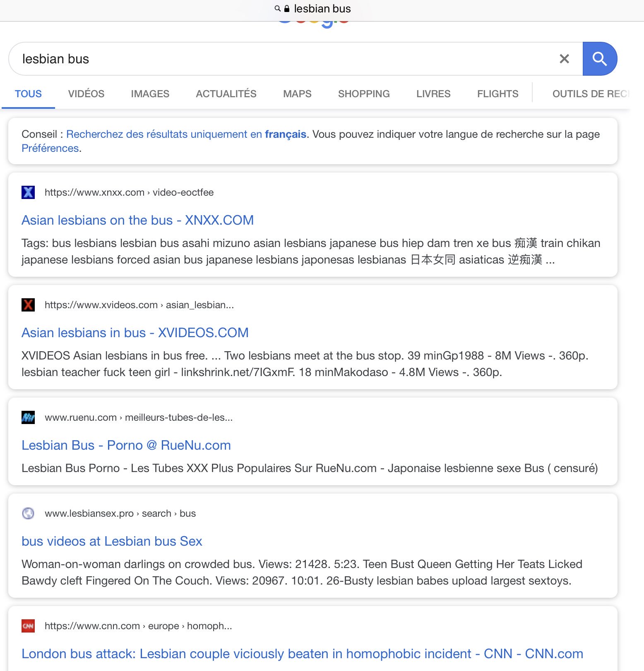Click the ruenu.com favicon icon
644x671 pixels.
pyautogui.click(x=28, y=417)
